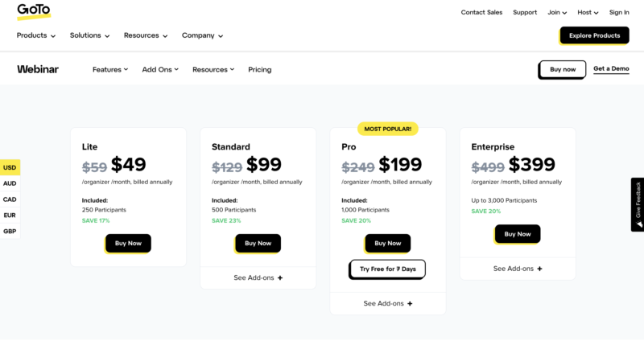Screen dimensions: 644x345
Task: Click Try Free for 7 Days
Action: pyautogui.click(x=387, y=269)
